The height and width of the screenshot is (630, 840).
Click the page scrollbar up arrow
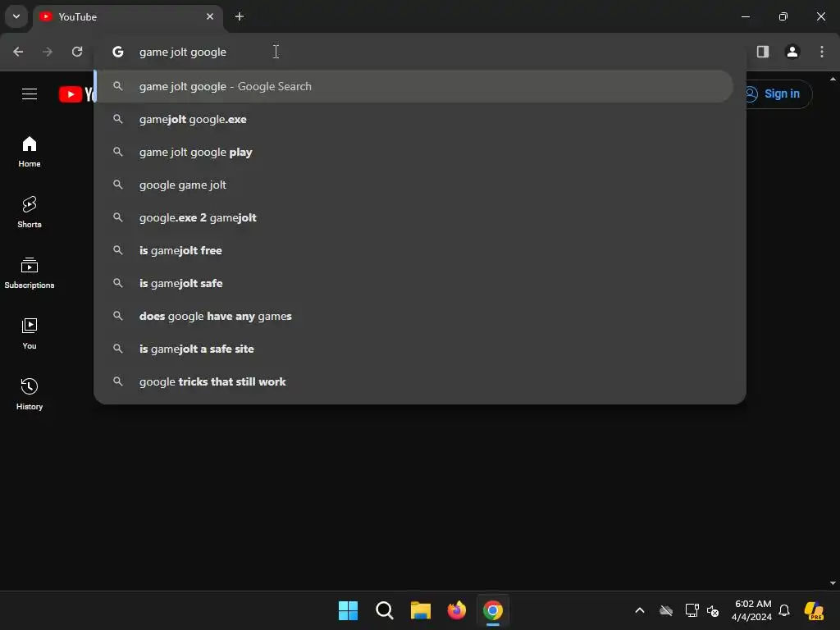[x=833, y=79]
